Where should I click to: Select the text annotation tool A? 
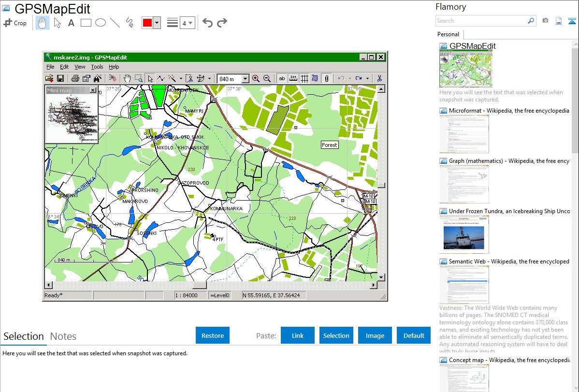pyautogui.click(x=71, y=23)
